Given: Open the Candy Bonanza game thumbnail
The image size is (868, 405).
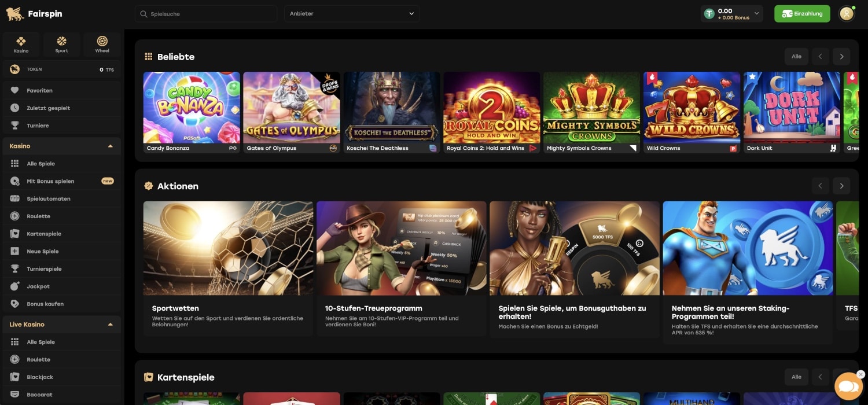Looking at the screenshot, I should [192, 112].
